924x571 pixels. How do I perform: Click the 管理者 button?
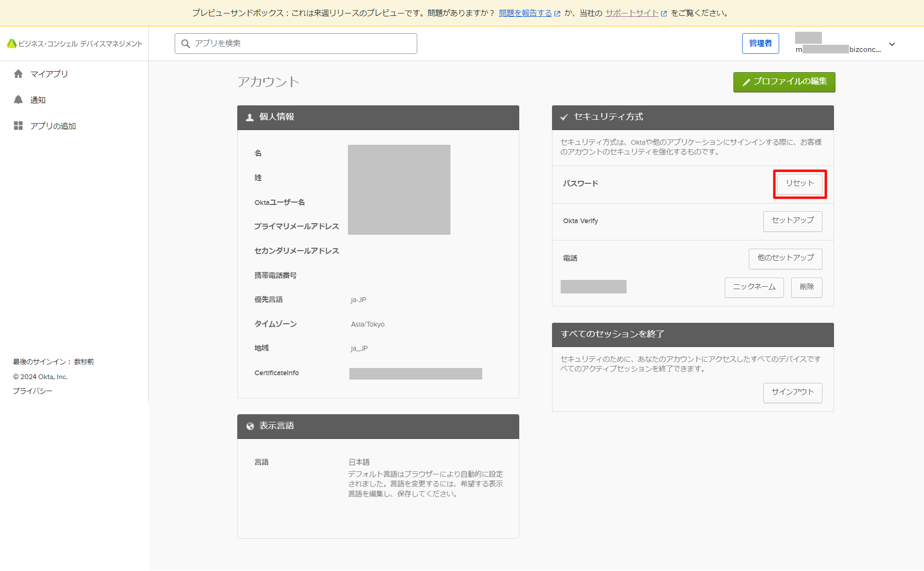pyautogui.click(x=760, y=44)
